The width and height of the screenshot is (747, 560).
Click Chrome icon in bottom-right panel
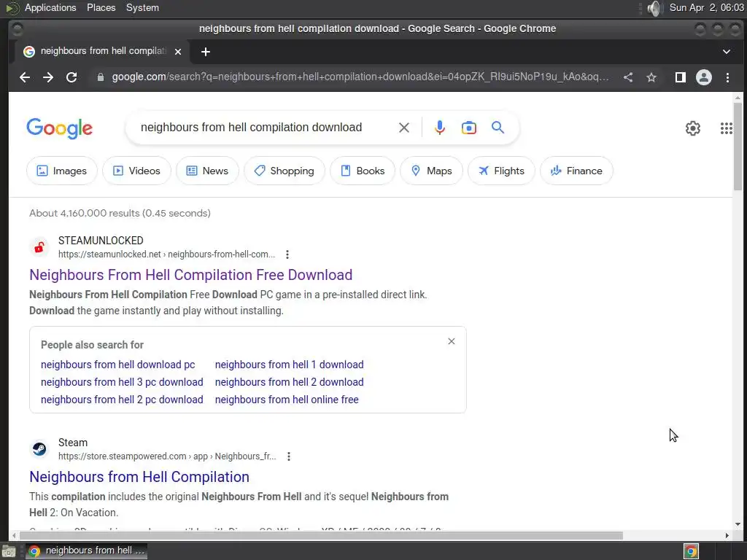691,551
